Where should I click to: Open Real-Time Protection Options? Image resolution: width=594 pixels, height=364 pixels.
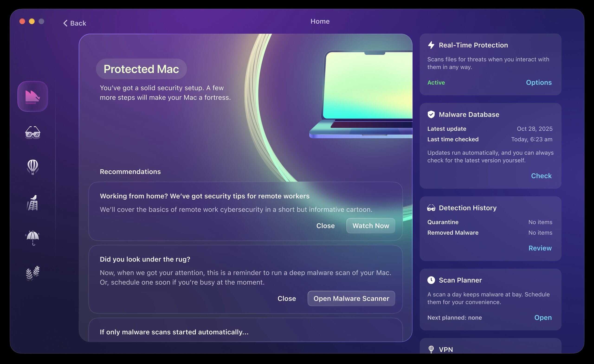coord(539,82)
